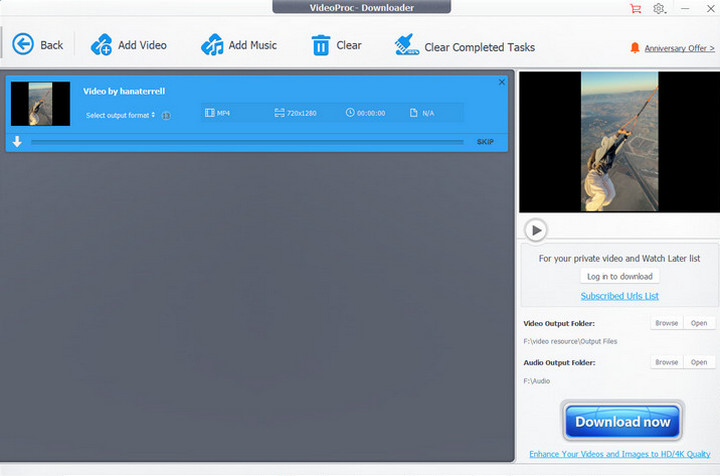720x476 pixels.
Task: Click Clear Completed Tasks label
Action: point(479,47)
